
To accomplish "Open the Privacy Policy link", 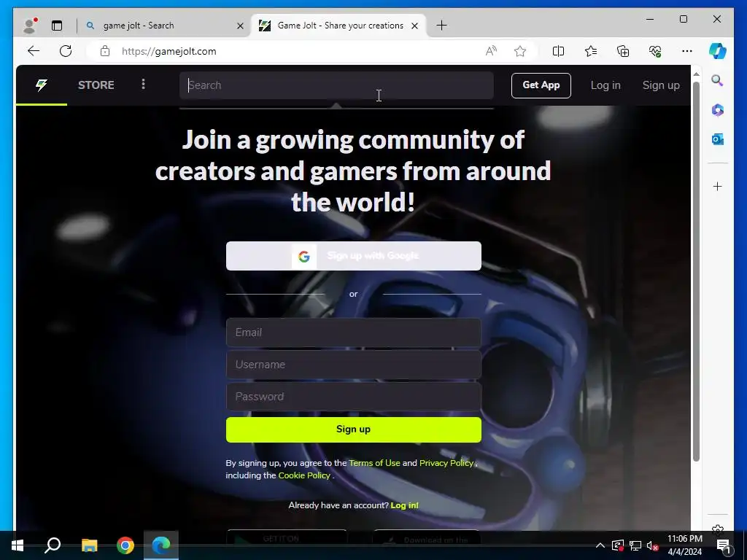I will pyautogui.click(x=446, y=463).
